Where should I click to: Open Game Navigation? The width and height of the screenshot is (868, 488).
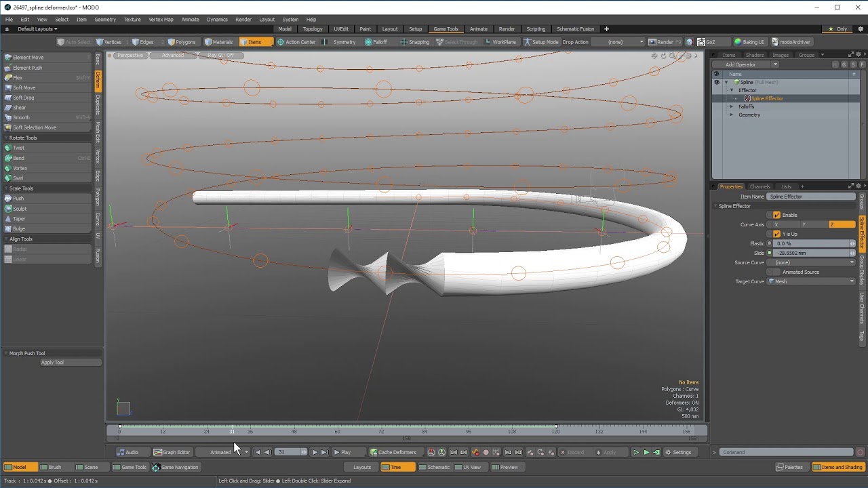coord(176,467)
